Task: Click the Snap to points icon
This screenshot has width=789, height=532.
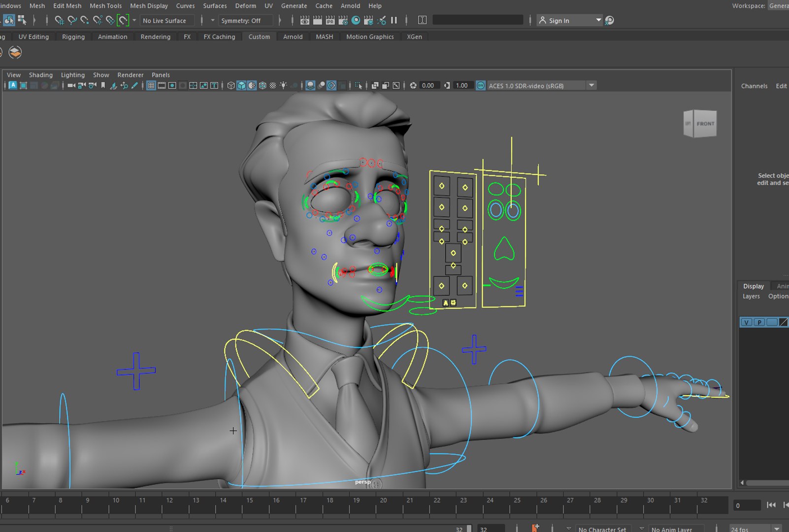Action: [85, 20]
